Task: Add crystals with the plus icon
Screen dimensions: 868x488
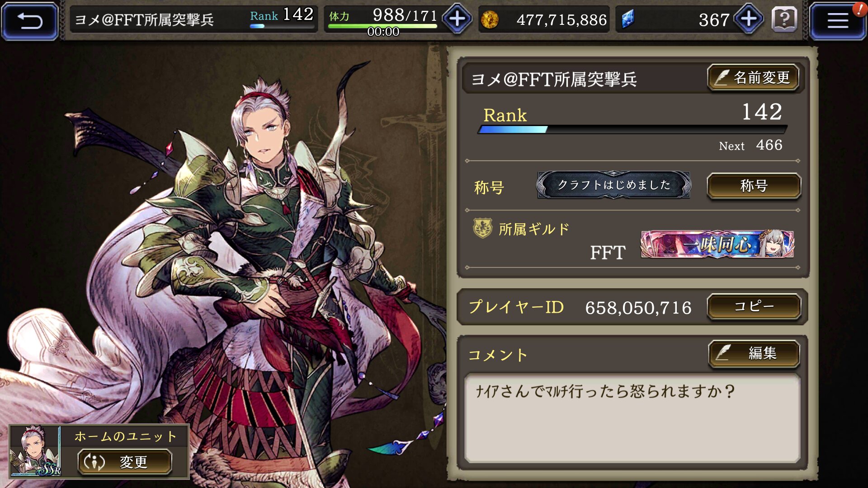Action: pyautogui.click(x=748, y=19)
